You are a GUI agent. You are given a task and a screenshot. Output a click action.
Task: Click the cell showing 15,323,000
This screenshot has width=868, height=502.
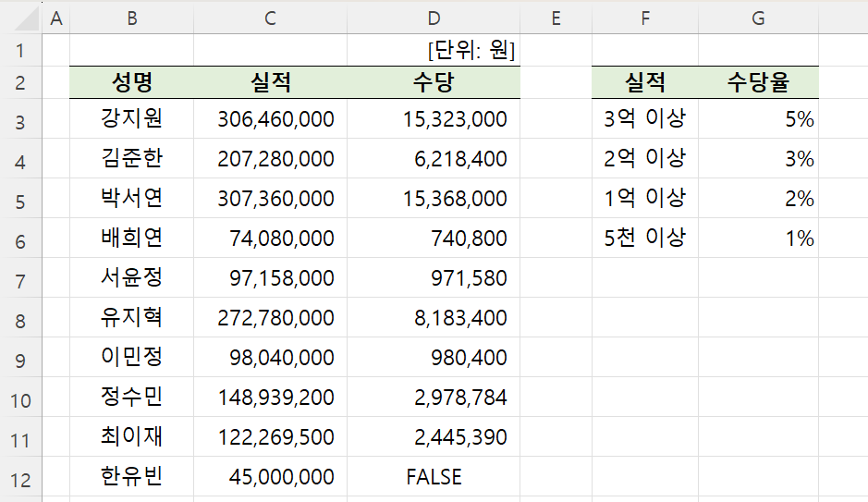point(434,118)
